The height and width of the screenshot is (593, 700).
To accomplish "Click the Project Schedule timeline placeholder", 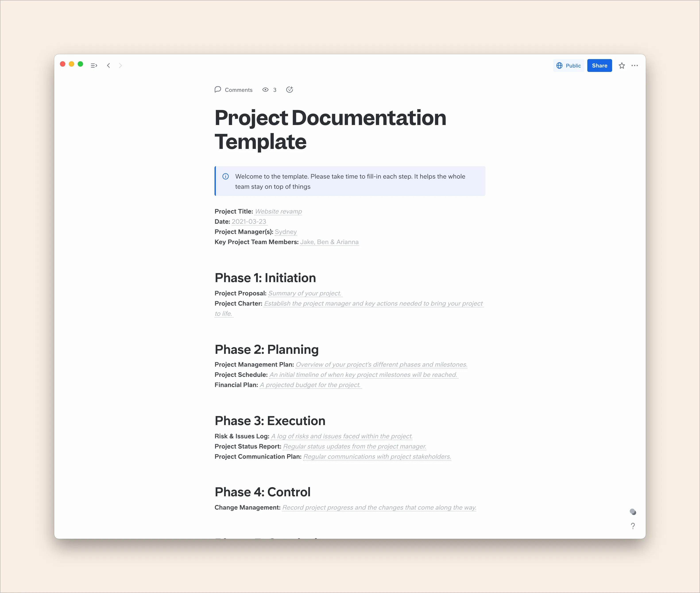I will [x=363, y=375].
